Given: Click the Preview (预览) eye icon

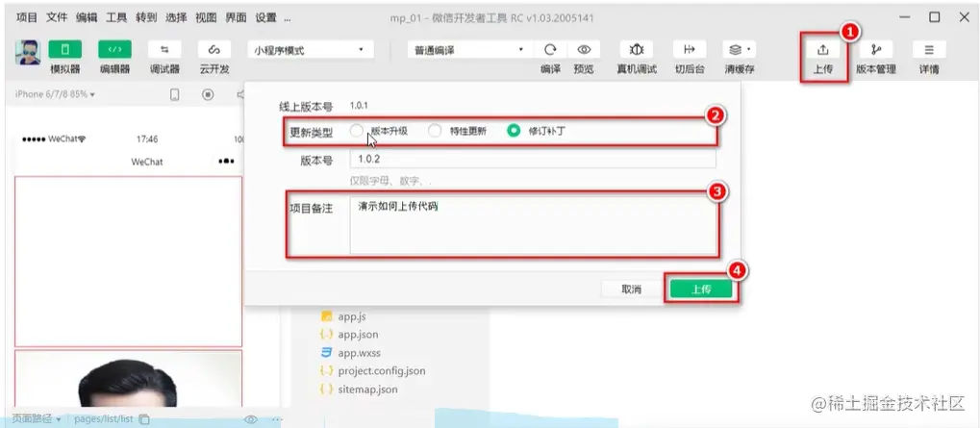Looking at the screenshot, I should [584, 49].
